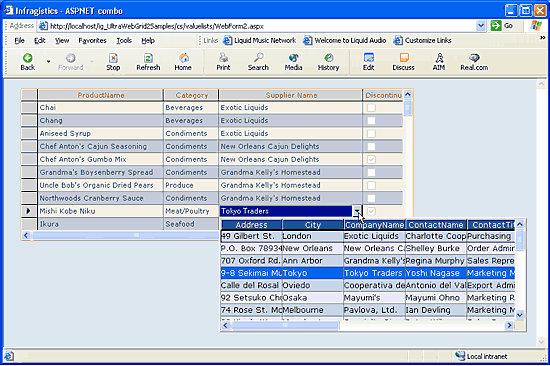The width and height of the screenshot is (550, 366).
Task: Sort by the ProductName column header
Action: 101,95
